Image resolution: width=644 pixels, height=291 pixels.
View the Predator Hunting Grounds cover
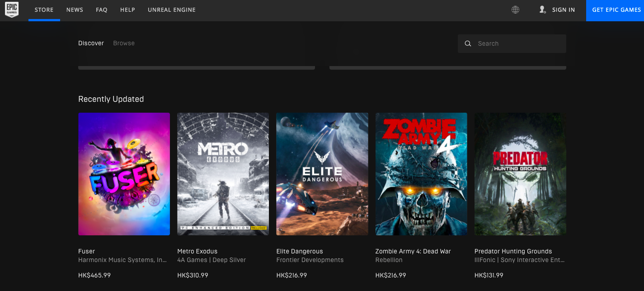520,174
